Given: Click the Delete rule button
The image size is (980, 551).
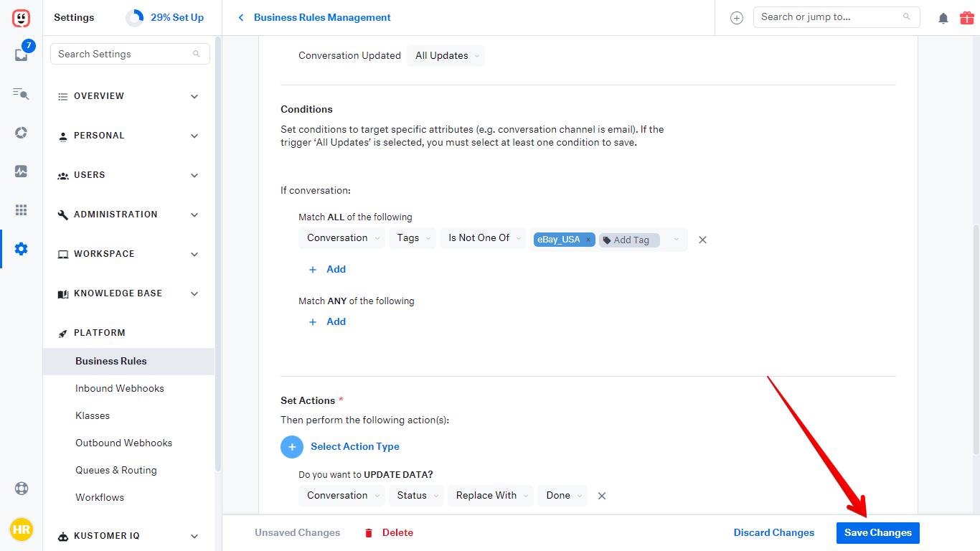Looking at the screenshot, I should click(388, 533).
